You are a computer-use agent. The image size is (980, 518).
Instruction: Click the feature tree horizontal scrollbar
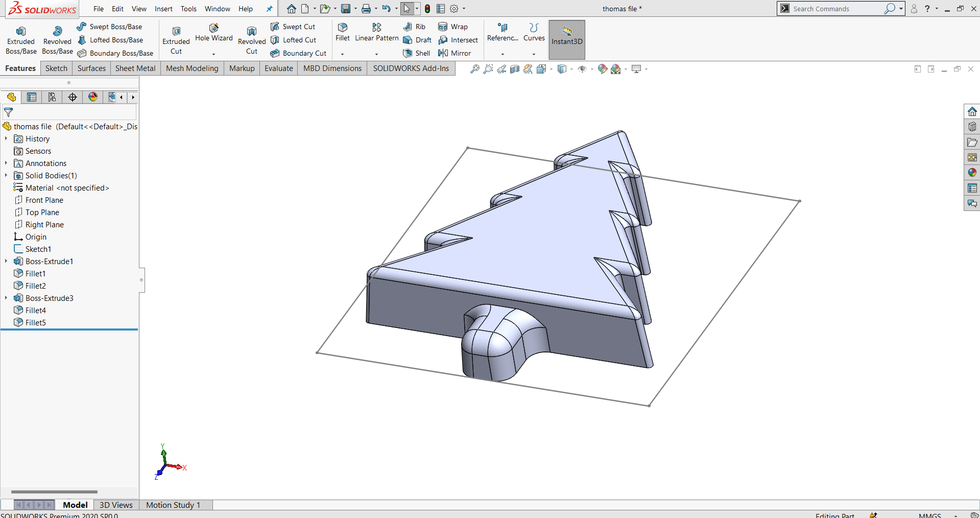click(x=54, y=491)
